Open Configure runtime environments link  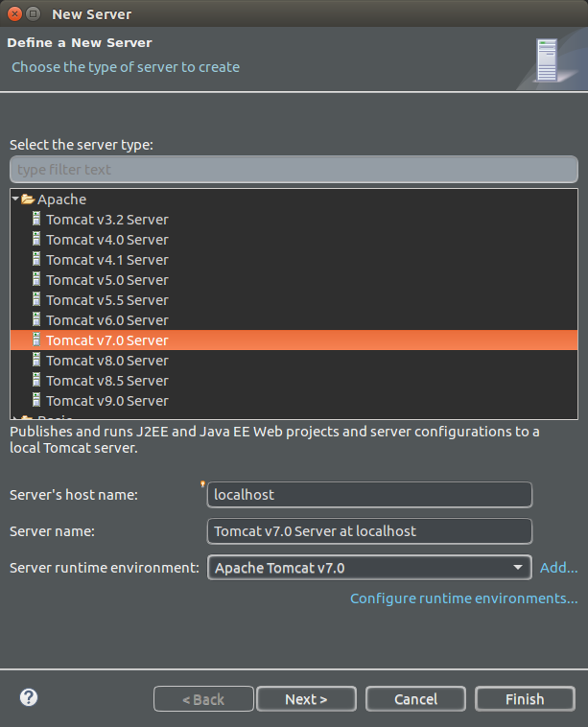coord(463,598)
